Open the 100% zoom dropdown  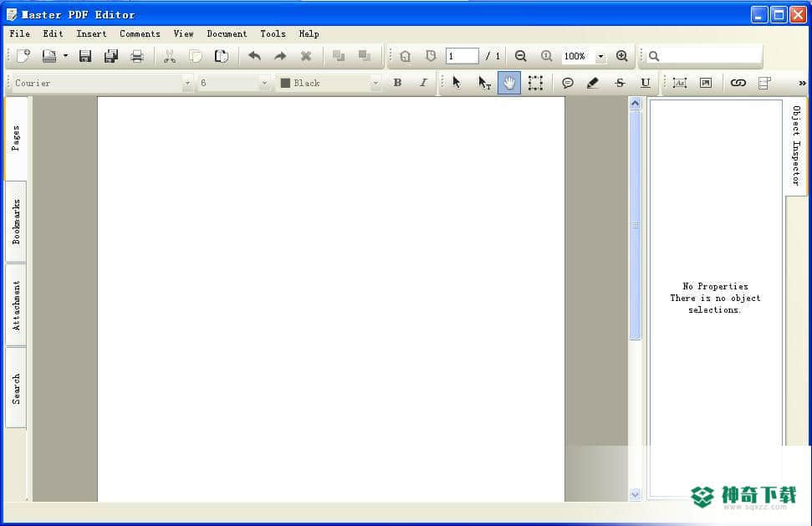[600, 56]
